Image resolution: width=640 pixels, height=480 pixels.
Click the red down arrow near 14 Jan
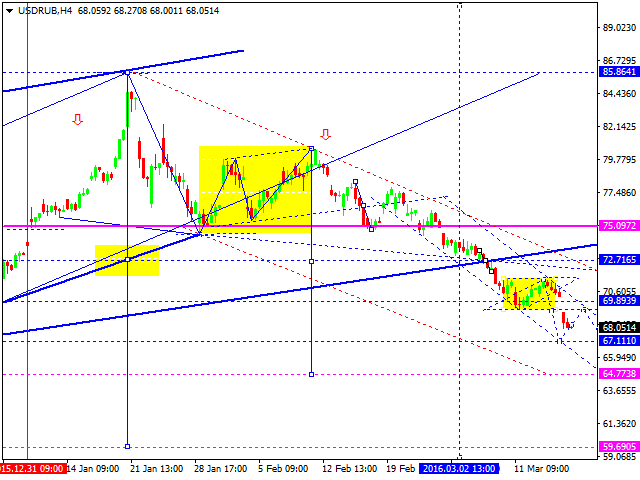77,121
